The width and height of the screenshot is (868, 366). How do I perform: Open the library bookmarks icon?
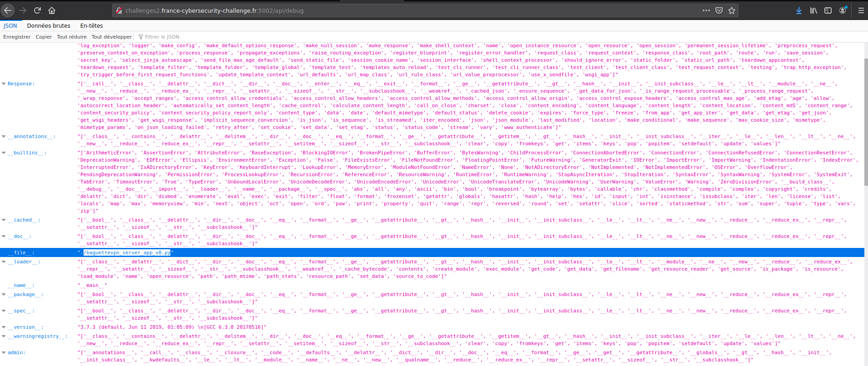pos(813,10)
